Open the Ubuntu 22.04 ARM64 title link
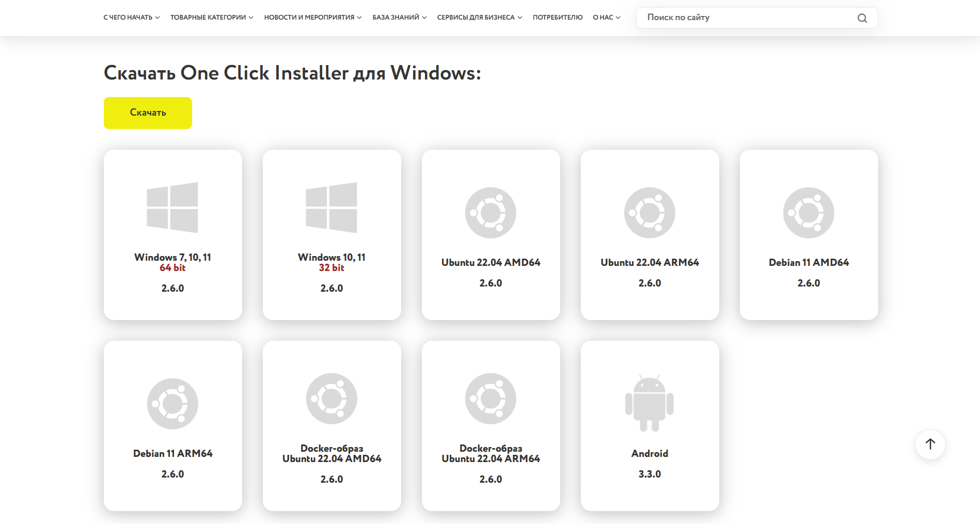Viewport: 980px width, 524px height. (650, 262)
